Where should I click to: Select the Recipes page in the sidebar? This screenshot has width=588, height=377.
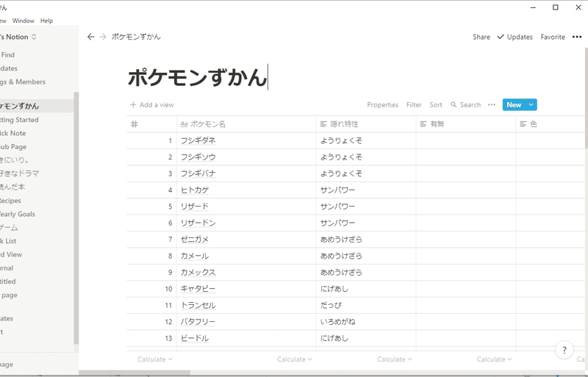tap(37, 201)
